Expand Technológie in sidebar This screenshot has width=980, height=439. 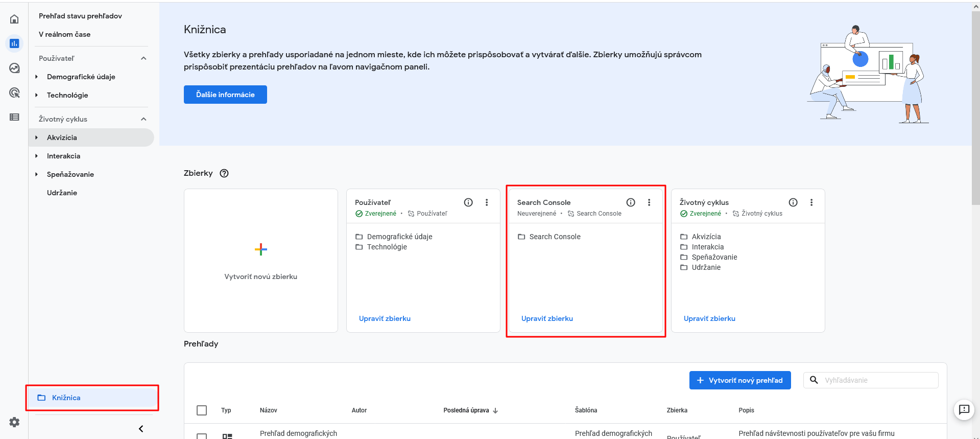(36, 95)
